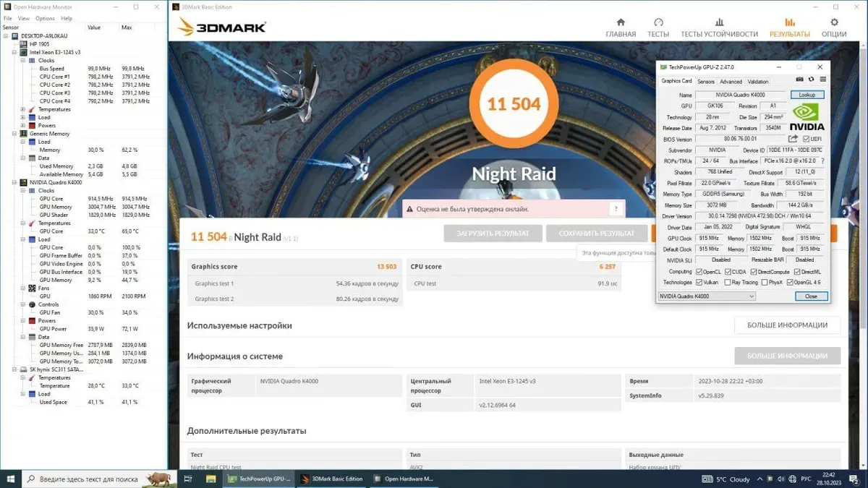Click the СОХРАНИТЬ РЕЗУЛЬТАТ button

(x=596, y=233)
